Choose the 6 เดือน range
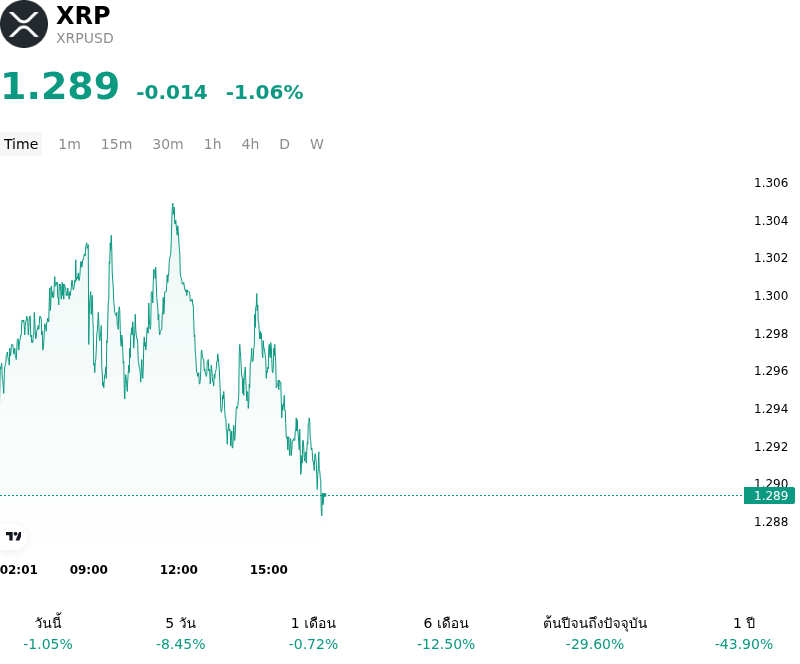800x664 pixels. point(446,633)
